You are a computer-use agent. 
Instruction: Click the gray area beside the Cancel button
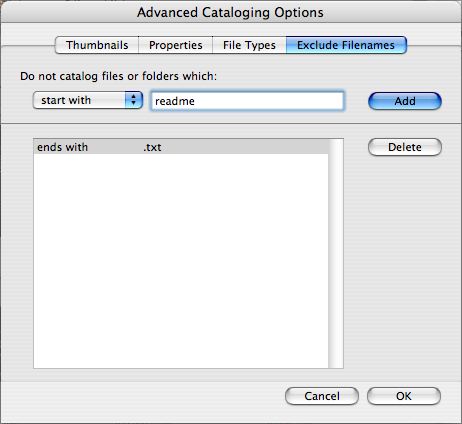coord(143,397)
